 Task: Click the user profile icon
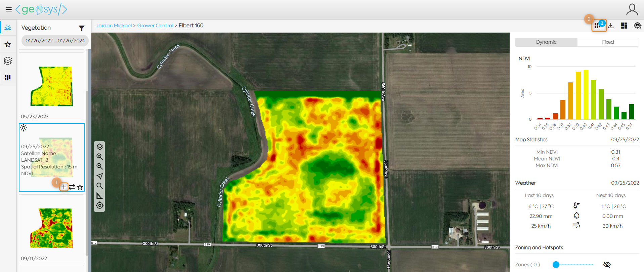[632, 9]
